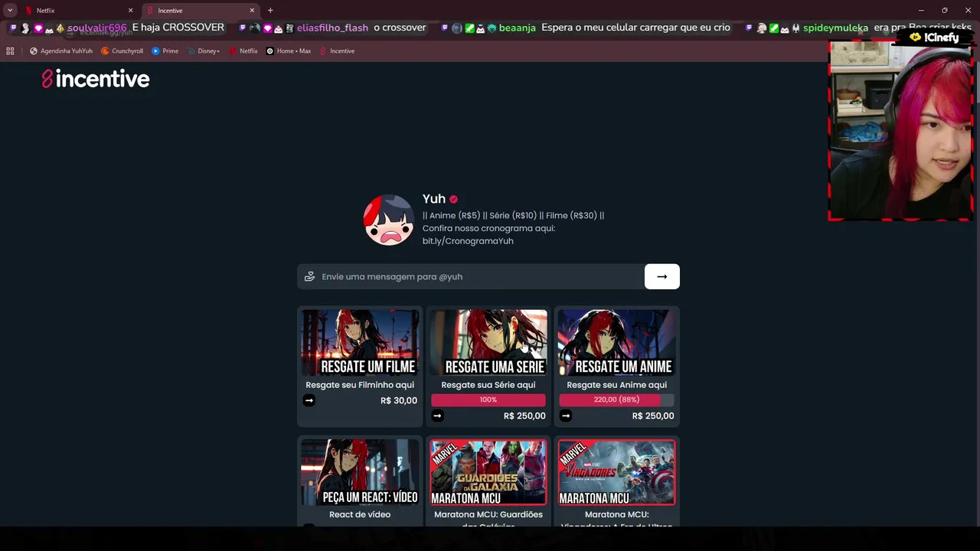This screenshot has width=980, height=551.
Task: Open the Incentive bookmark in bookmarks bar
Action: [337, 51]
